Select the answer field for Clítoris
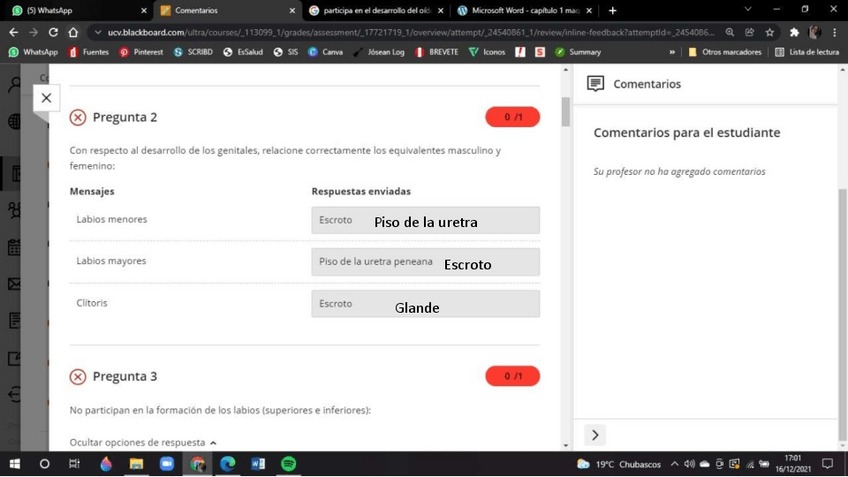The width and height of the screenshot is (848, 477). (x=425, y=303)
